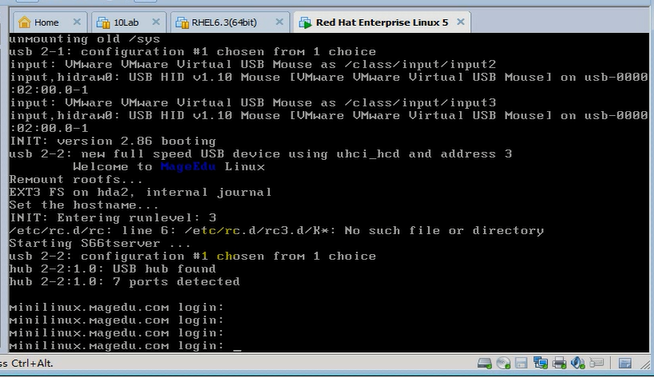Click the floppy drive status icon

click(521, 363)
